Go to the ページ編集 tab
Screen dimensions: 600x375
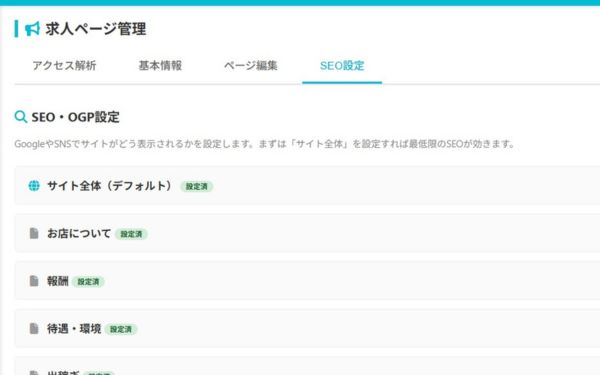pyautogui.click(x=251, y=65)
